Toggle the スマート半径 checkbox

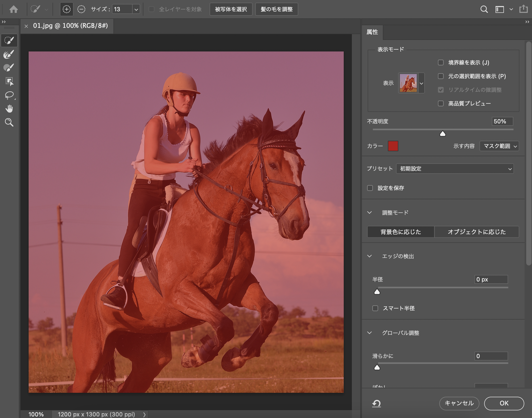(x=375, y=308)
